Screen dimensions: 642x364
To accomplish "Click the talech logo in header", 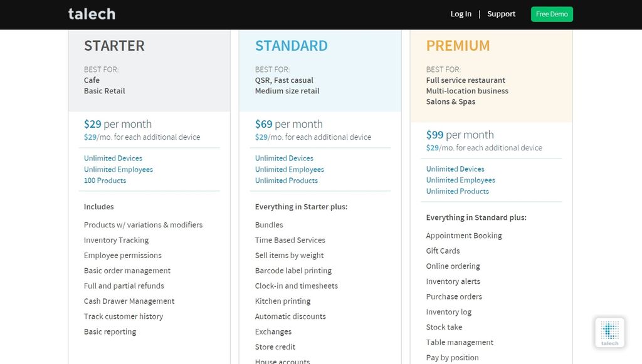I will click(x=92, y=14).
